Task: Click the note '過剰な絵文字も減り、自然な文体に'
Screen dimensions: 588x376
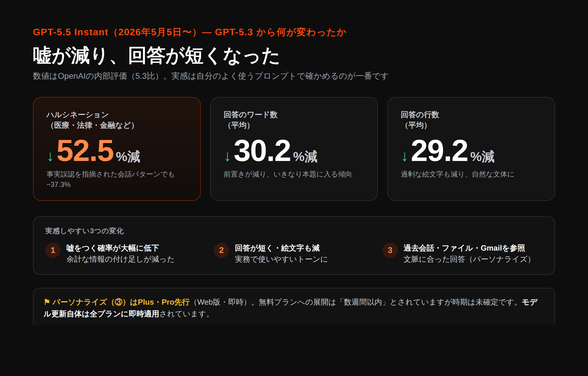Action: (x=457, y=174)
